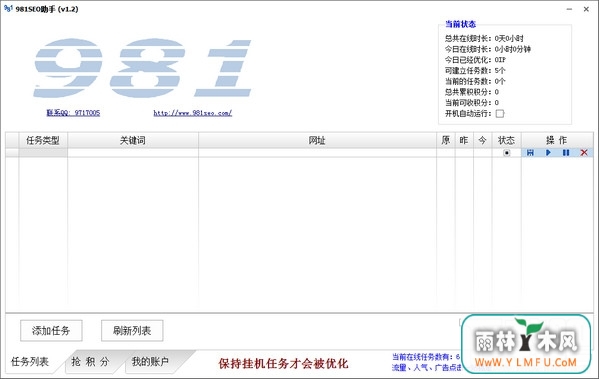
Task: Click the 昨 column header
Action: (x=464, y=140)
